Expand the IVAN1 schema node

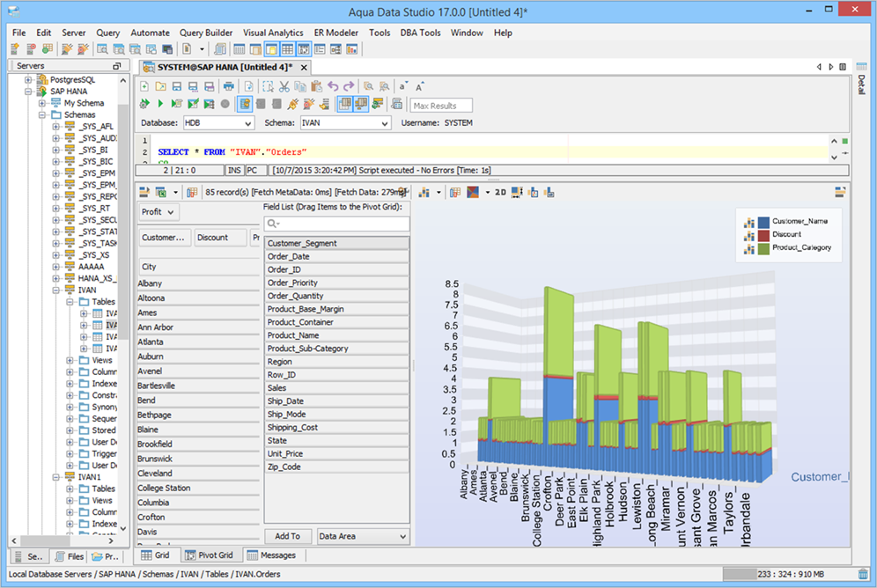[56, 477]
